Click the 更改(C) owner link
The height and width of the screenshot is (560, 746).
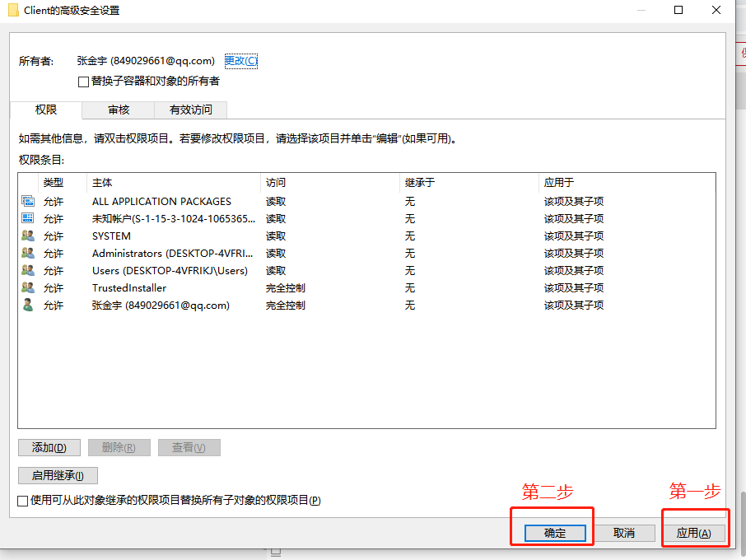pos(241,61)
